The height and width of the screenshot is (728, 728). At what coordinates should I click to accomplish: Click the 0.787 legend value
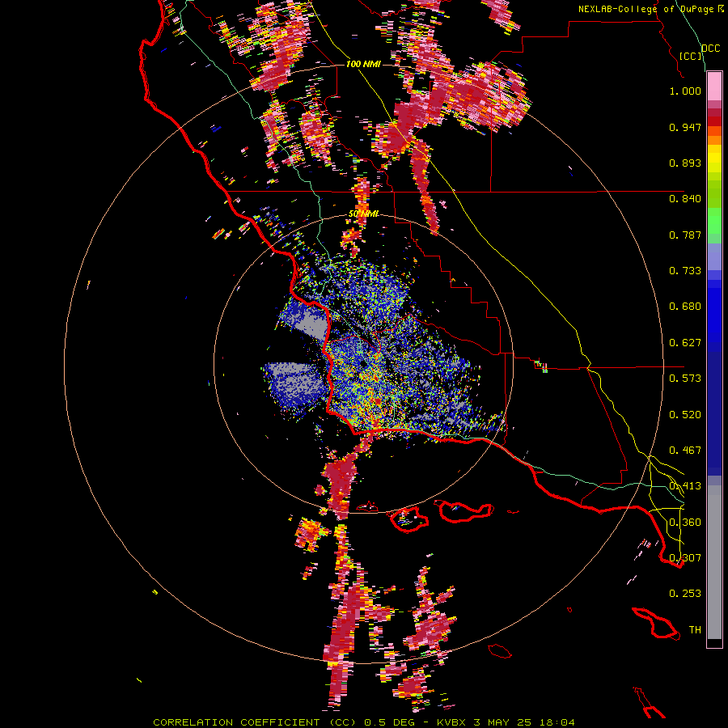click(685, 235)
